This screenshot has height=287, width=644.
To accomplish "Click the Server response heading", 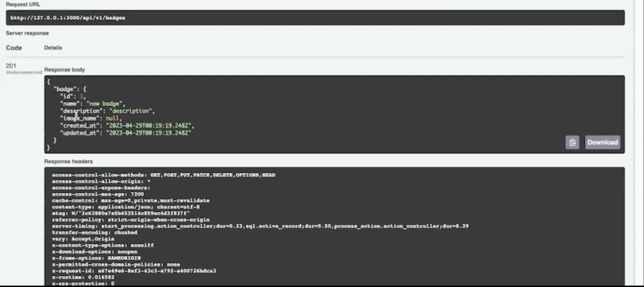I will pyautogui.click(x=27, y=33).
